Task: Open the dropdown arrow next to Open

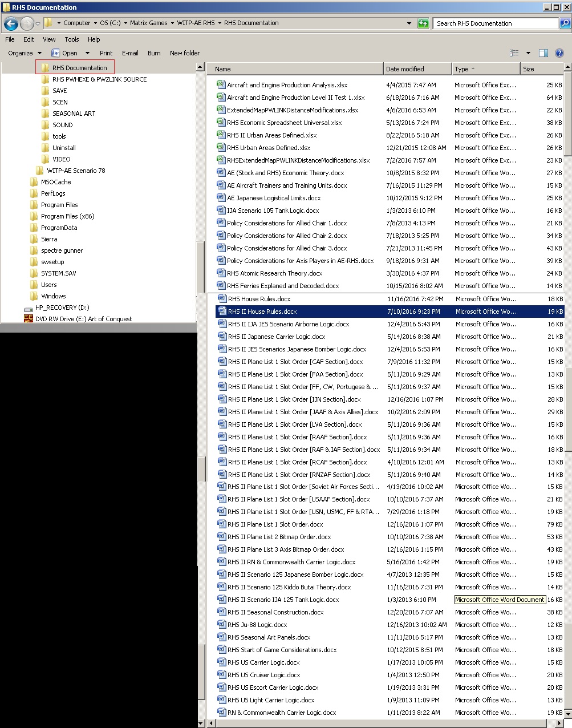Action: click(x=87, y=53)
